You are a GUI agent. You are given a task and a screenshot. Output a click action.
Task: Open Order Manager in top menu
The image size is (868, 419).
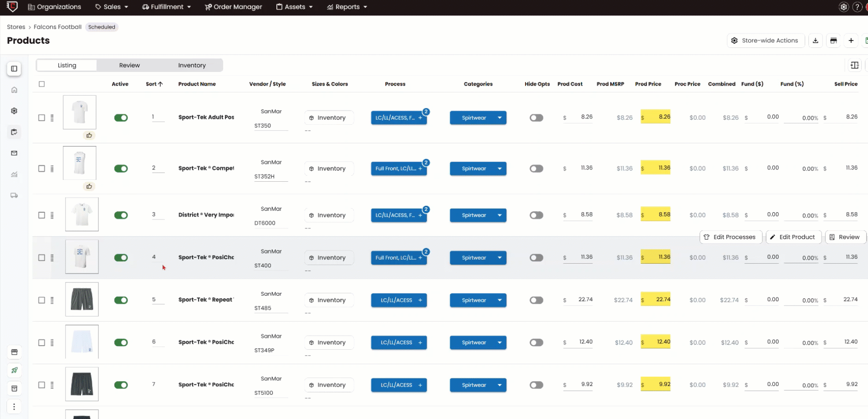[x=233, y=7]
